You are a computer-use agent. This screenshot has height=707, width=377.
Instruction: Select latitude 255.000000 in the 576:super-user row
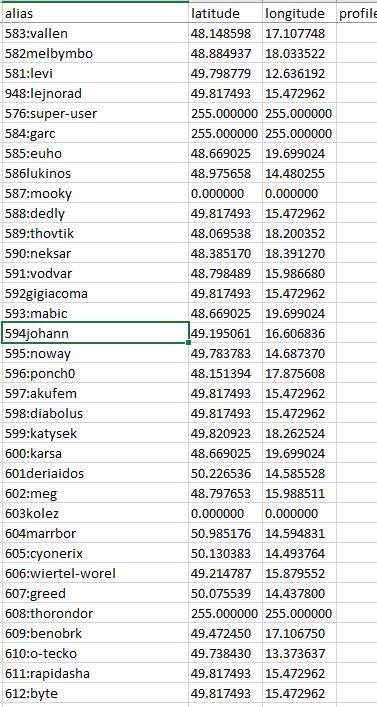click(x=225, y=114)
